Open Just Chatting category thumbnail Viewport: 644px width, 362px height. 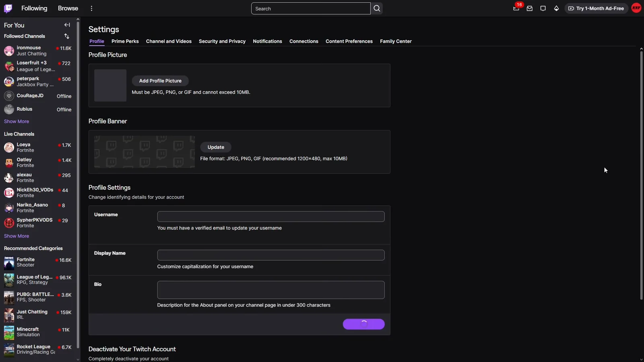9,315
